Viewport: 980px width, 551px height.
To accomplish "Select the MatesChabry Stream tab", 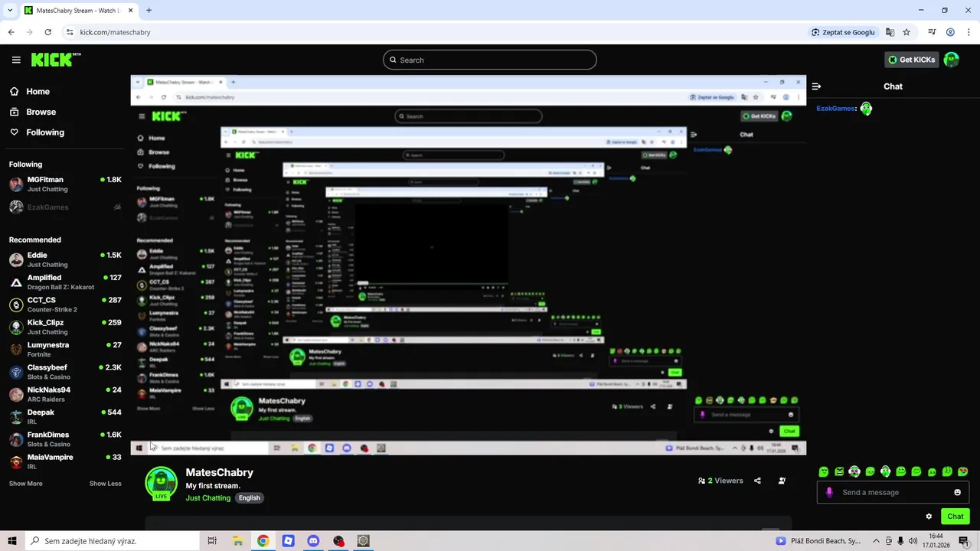I will click(x=79, y=10).
